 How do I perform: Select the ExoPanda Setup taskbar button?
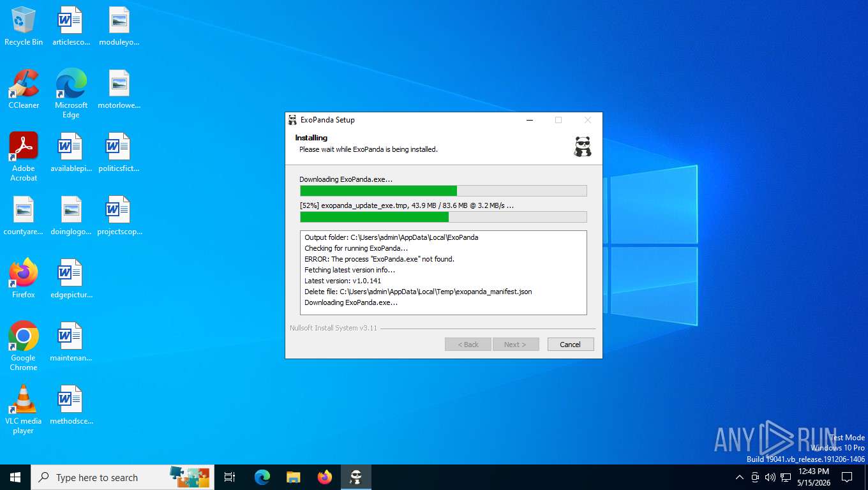[x=356, y=477]
